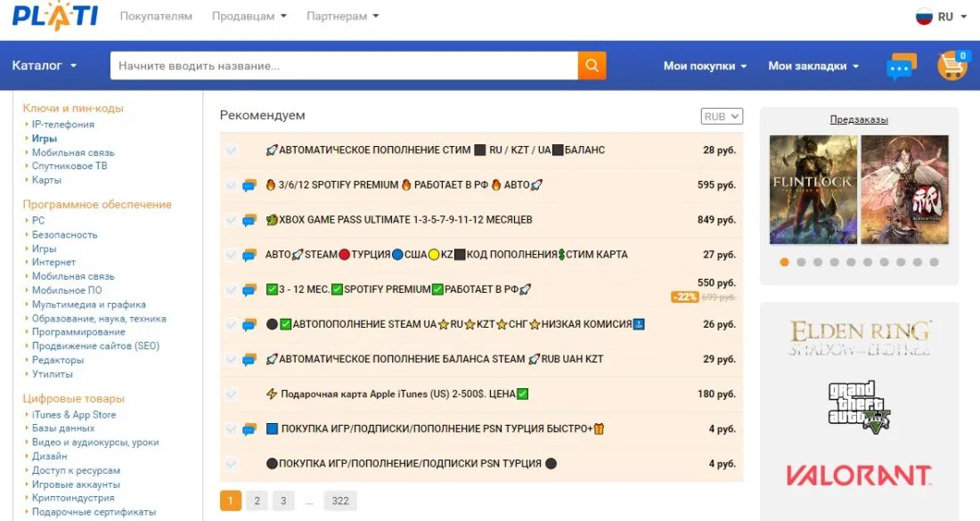Check the box next to Xbox Game Pass listing
This screenshot has height=521, width=980.
point(232,219)
